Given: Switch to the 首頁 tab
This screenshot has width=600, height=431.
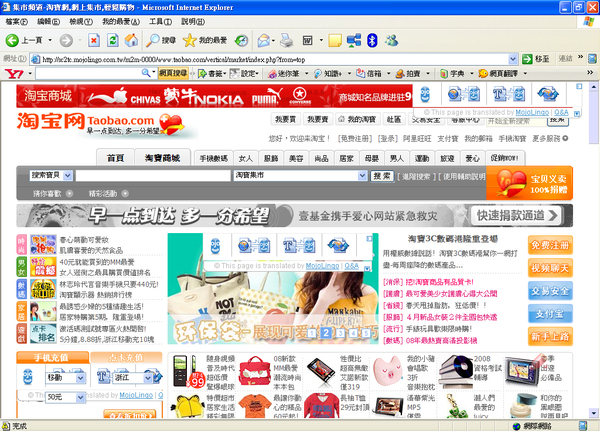Looking at the screenshot, I should [115, 158].
